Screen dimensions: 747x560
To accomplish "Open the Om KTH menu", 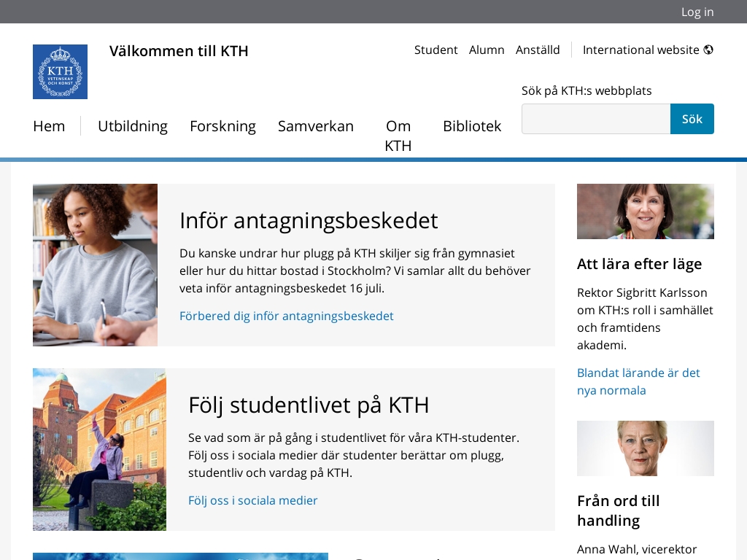I will click(x=398, y=136).
